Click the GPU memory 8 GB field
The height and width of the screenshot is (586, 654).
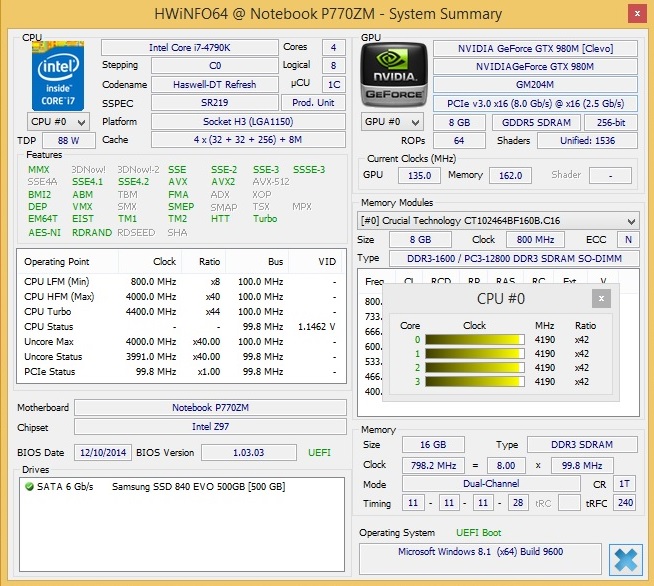click(x=459, y=123)
